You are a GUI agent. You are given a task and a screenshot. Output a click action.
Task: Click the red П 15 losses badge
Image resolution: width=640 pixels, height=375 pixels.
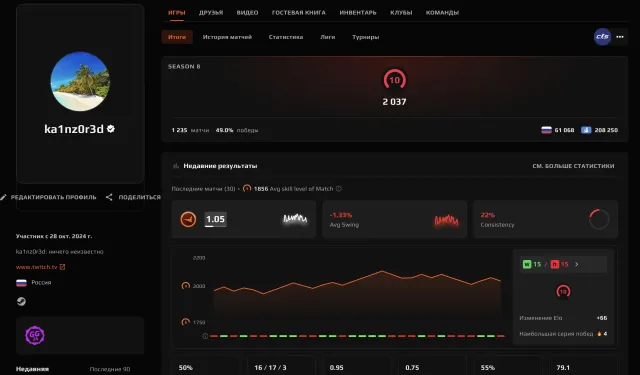coord(559,264)
